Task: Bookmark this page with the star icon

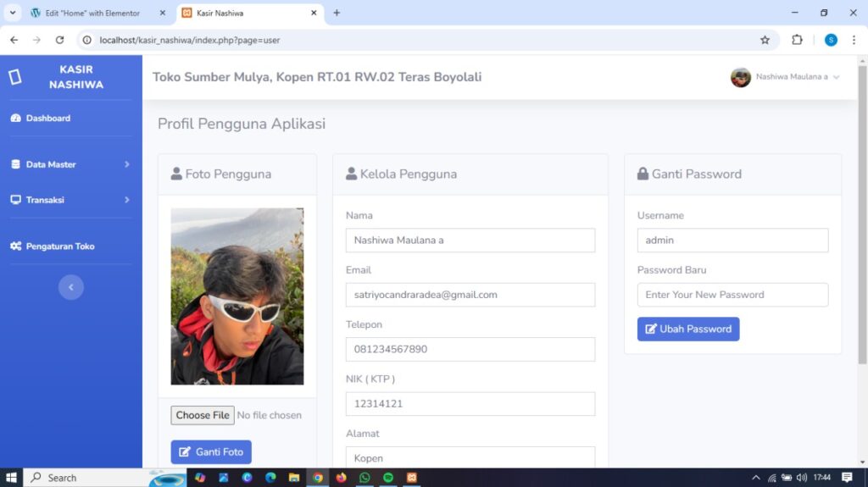Action: tap(765, 40)
